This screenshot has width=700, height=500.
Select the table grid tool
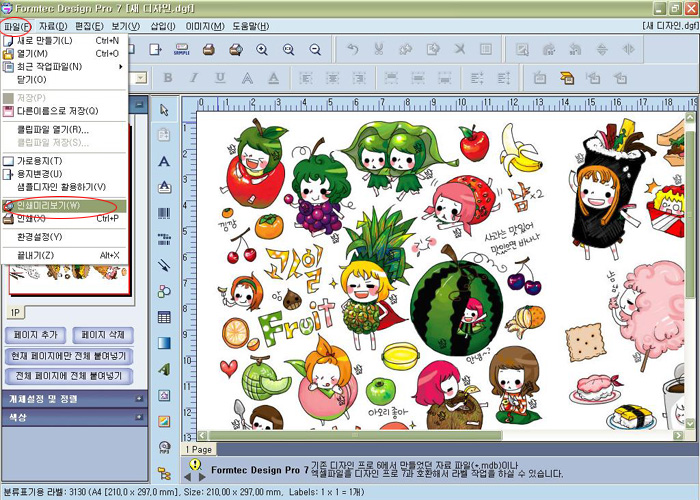[164, 317]
